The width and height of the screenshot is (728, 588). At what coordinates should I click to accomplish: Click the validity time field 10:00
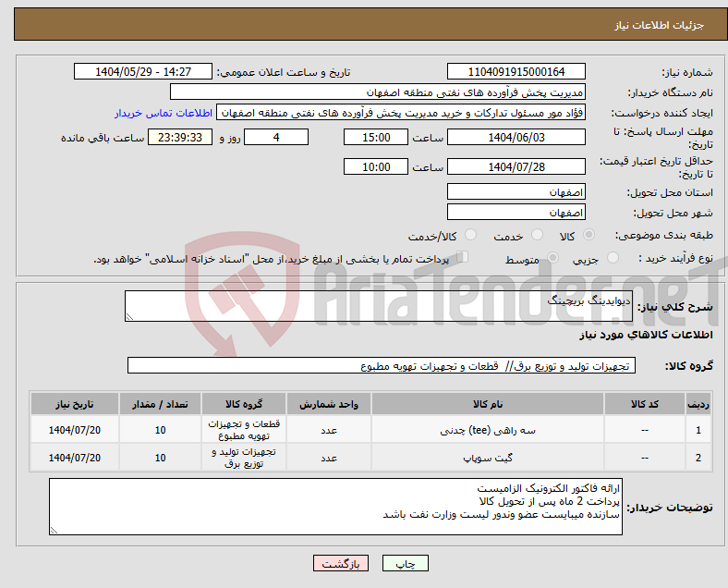click(376, 166)
